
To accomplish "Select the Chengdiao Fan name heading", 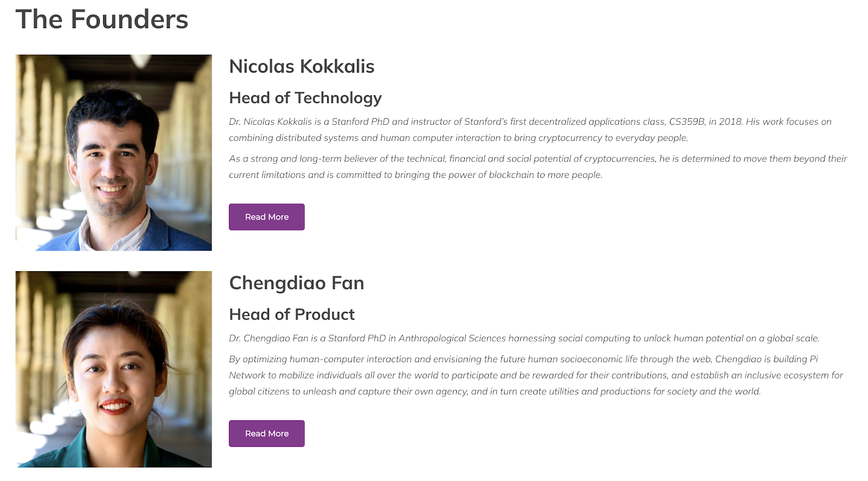I will tap(296, 283).
